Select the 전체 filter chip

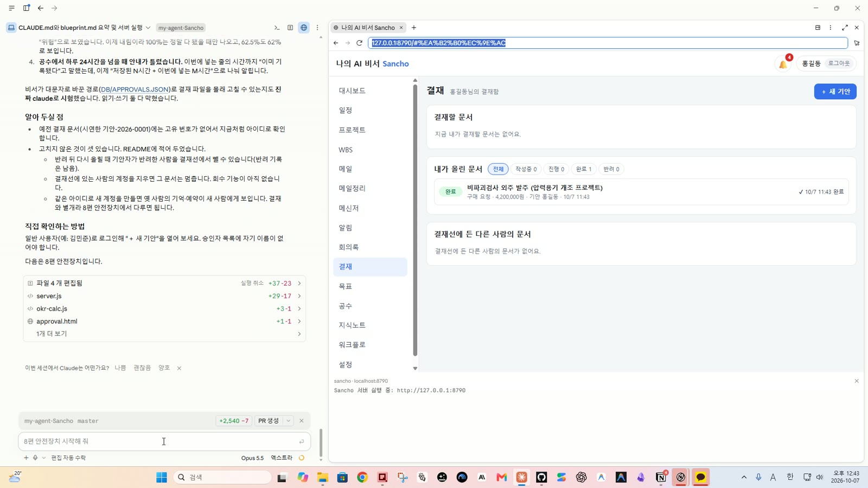[498, 169]
